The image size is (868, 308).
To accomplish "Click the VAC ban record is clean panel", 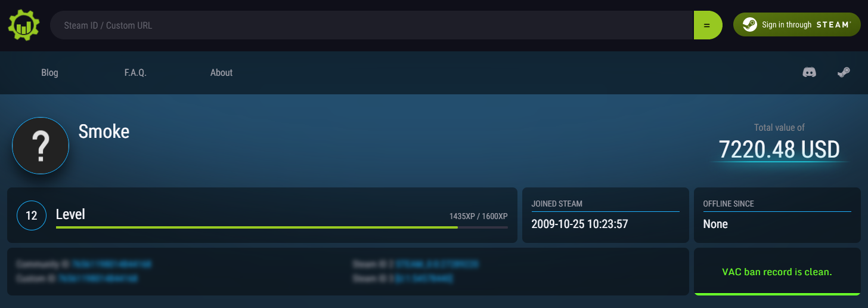I will pos(777,272).
